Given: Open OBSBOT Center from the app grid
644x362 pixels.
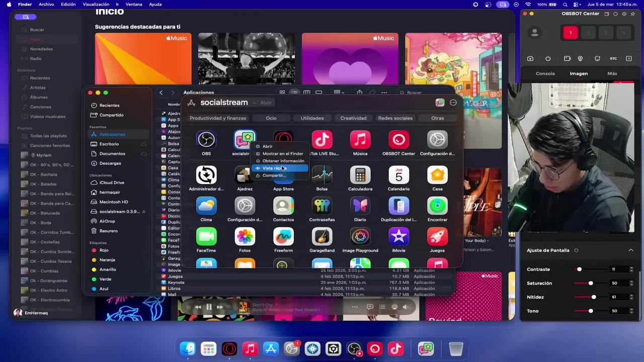Looking at the screenshot, I should pyautogui.click(x=398, y=140).
